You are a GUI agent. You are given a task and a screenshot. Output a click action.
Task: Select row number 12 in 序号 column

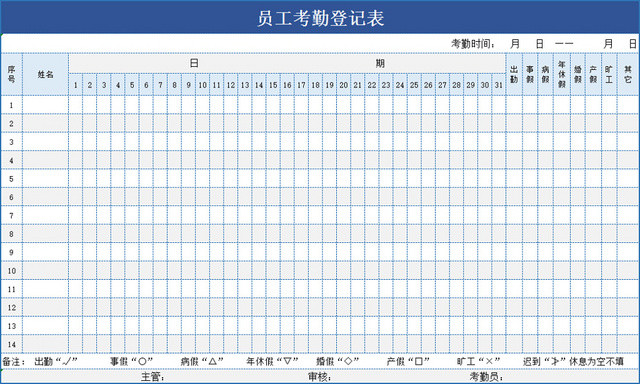coord(11,307)
